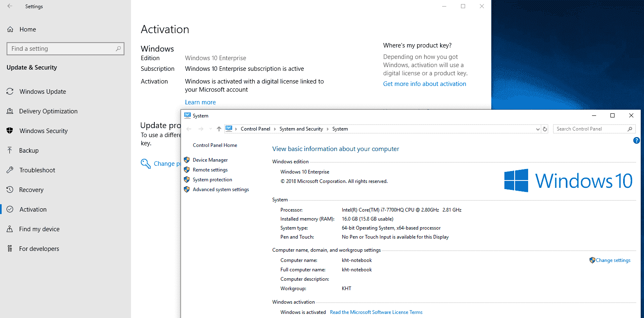Open Troubleshoot settings page

pyautogui.click(x=37, y=170)
